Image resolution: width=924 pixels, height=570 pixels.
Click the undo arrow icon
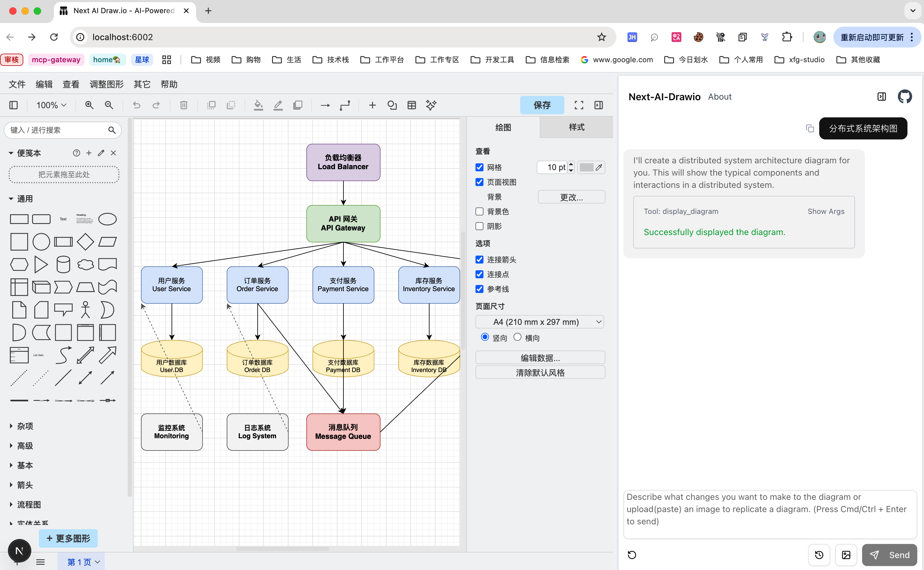point(136,105)
